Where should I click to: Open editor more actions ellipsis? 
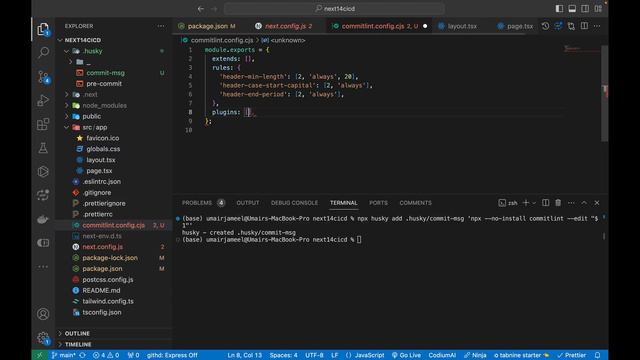[597, 26]
